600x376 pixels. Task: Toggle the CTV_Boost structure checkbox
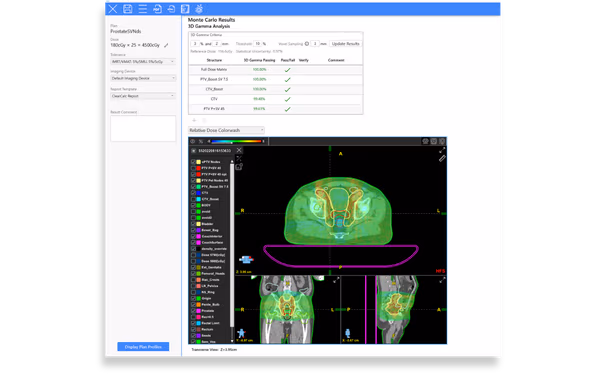[193, 199]
